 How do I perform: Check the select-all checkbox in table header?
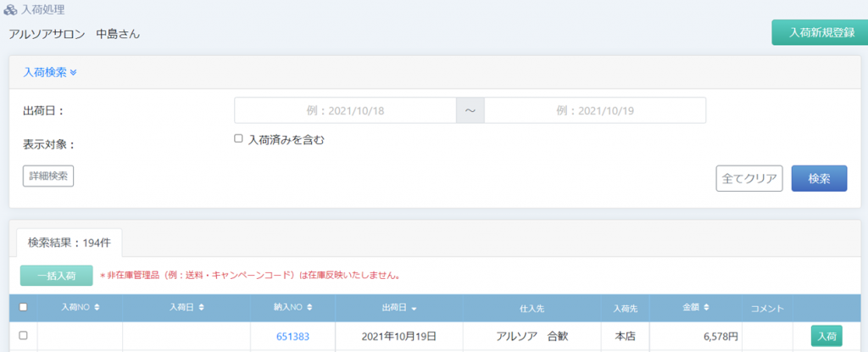click(23, 307)
